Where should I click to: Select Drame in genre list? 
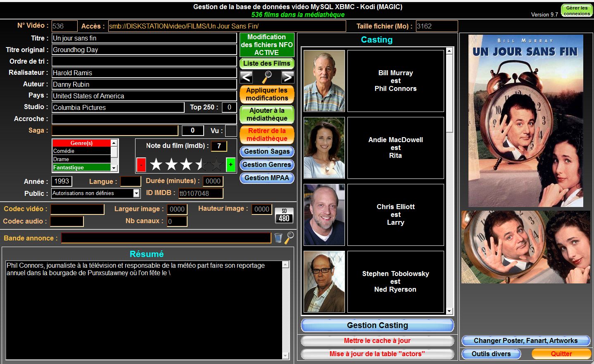(81, 159)
